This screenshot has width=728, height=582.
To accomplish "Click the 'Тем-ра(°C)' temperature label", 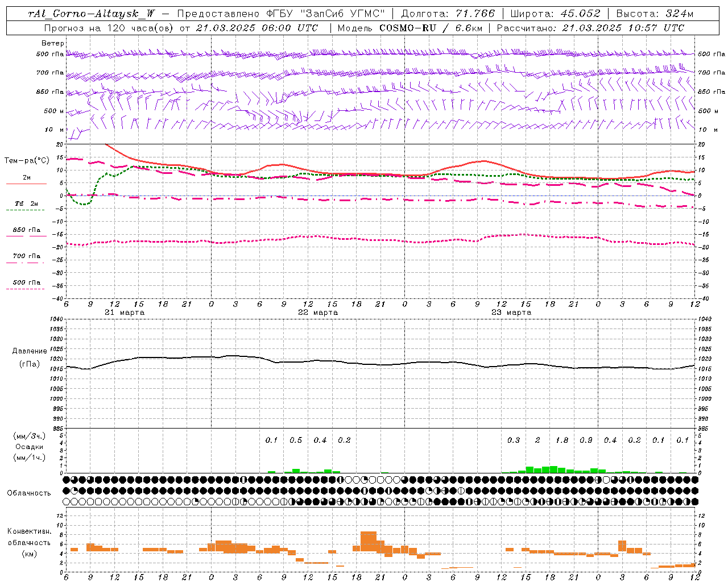I will click(x=27, y=161).
